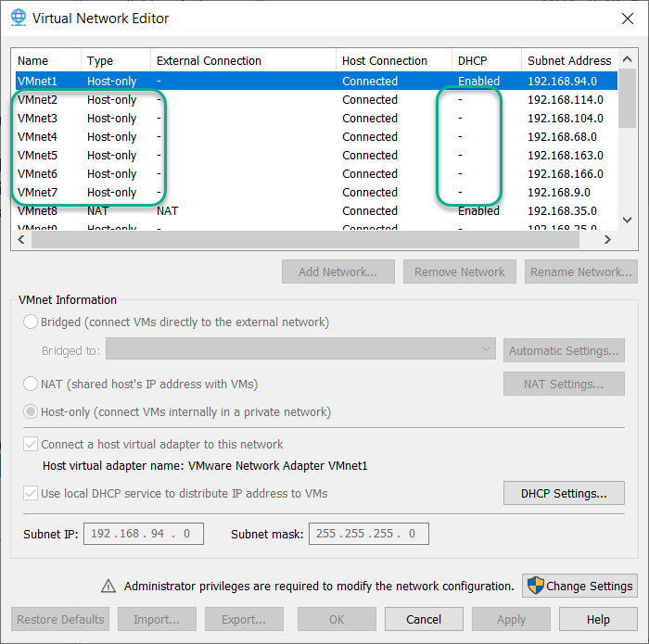
Task: Open Automatic Settings
Action: coord(564,351)
